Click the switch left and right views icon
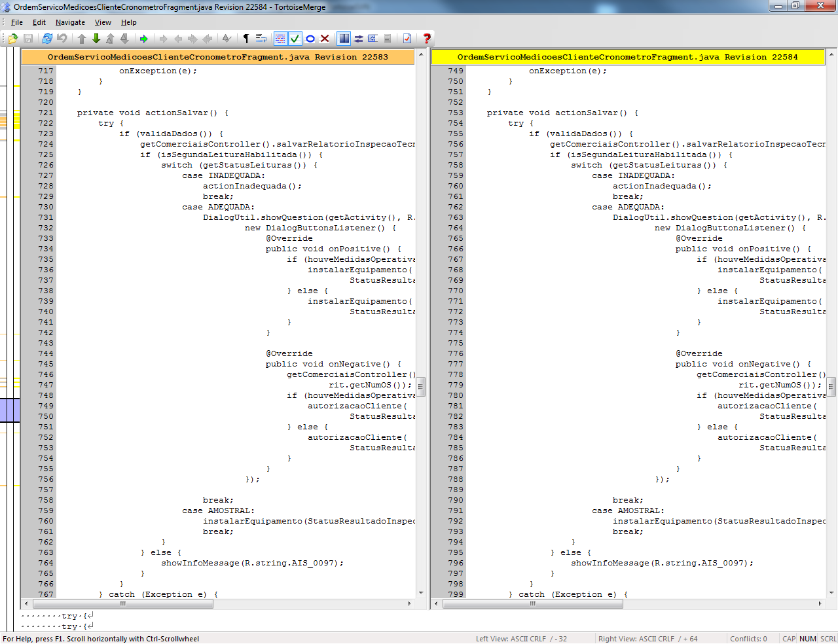The height and width of the screenshot is (644, 838). 359,39
